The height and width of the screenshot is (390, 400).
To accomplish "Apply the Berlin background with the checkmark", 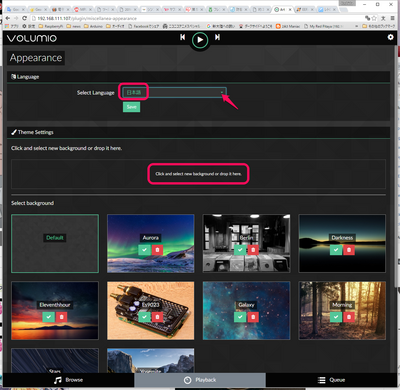I will point(240,250).
